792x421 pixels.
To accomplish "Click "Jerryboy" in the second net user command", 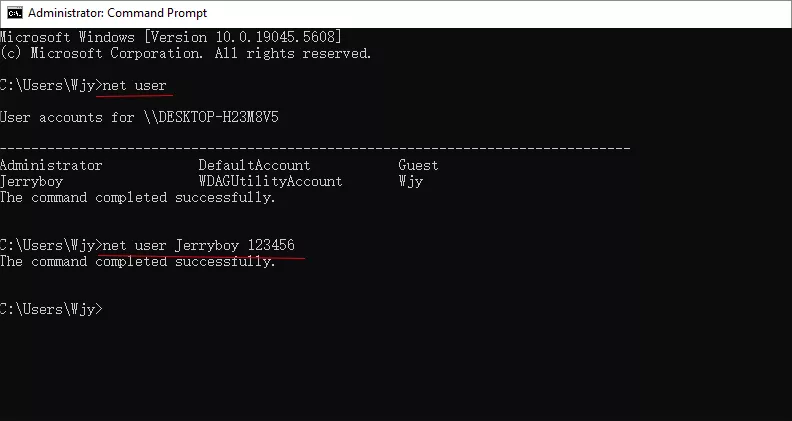I will point(206,245).
